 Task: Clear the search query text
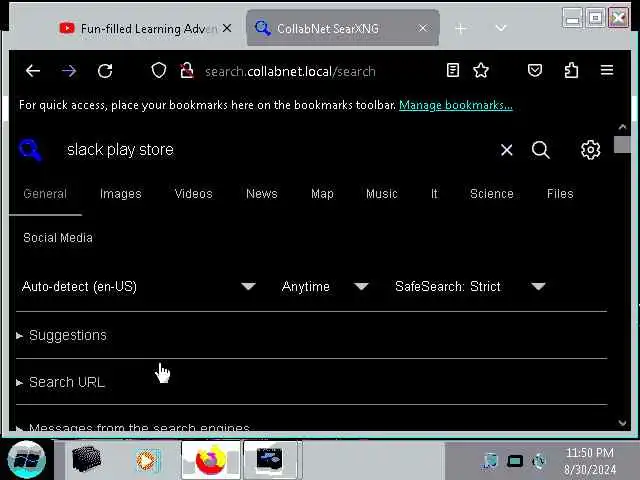click(507, 150)
